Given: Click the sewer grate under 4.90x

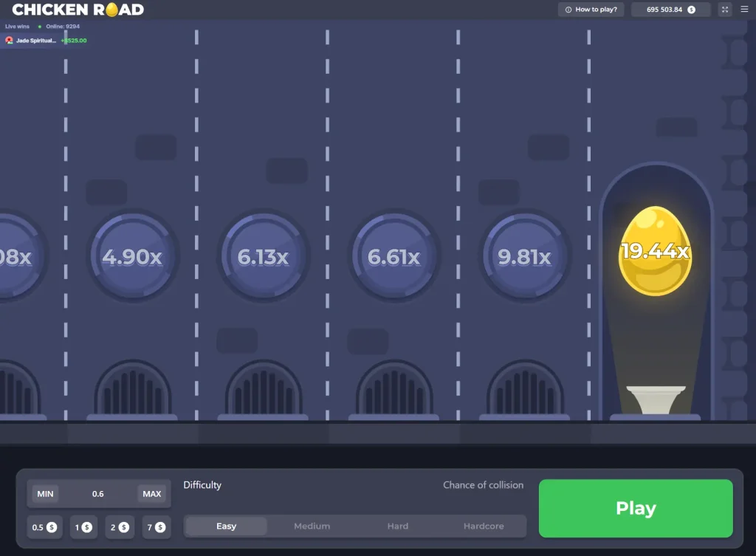Looking at the screenshot, I should 133,390.
